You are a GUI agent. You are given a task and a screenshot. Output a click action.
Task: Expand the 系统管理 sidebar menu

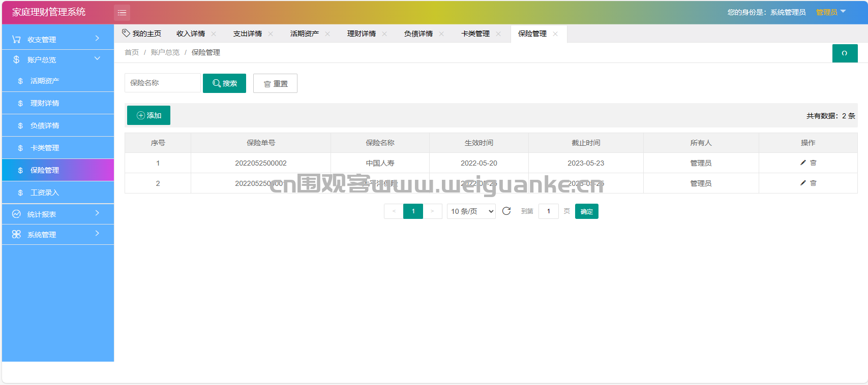tap(58, 234)
